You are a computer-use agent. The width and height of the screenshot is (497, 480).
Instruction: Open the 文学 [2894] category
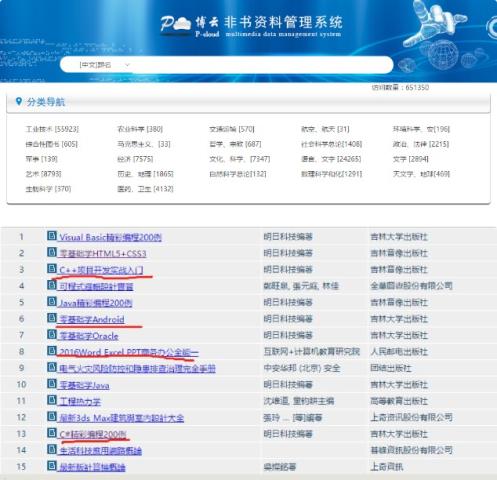point(411,159)
